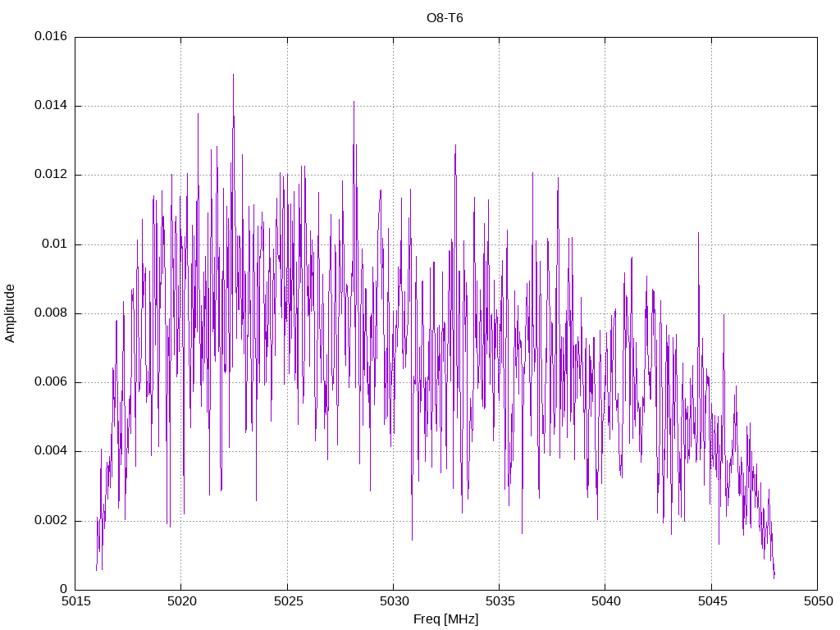Screen dimensions: 840x630
Task: Click the 0.002 y-axis tick label
Action: (x=51, y=521)
